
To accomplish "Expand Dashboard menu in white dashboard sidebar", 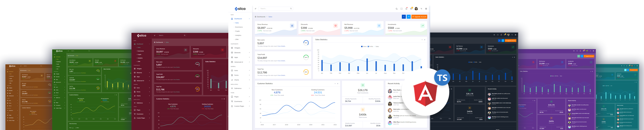I will click(241, 19).
